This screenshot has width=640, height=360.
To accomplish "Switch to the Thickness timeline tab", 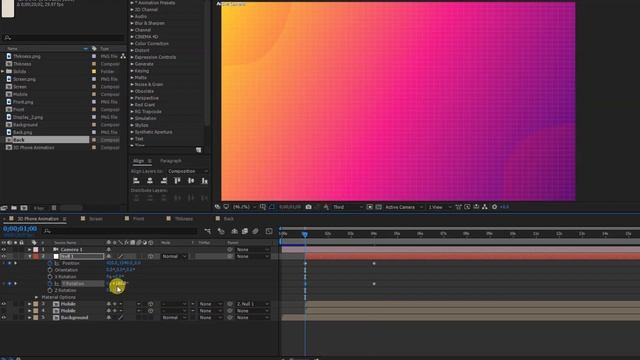I will point(184,219).
